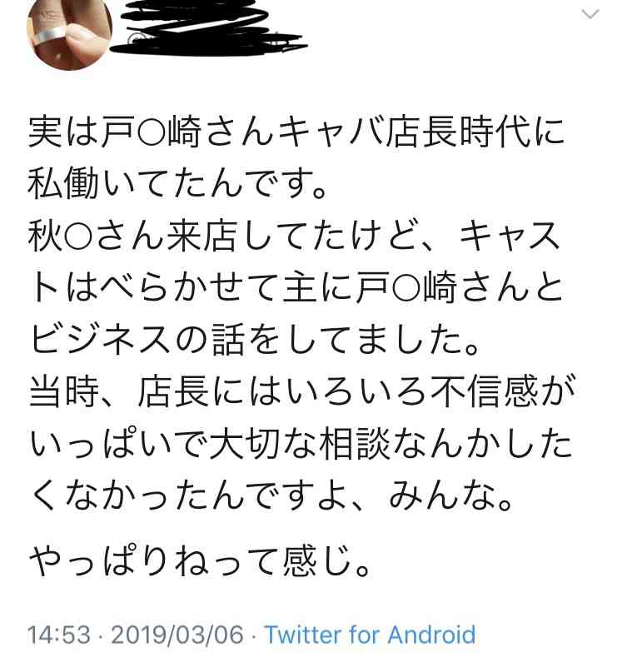This screenshot has height=672, width=622.
Task: Open the scribbled-out account name
Action: pyautogui.click(x=209, y=27)
